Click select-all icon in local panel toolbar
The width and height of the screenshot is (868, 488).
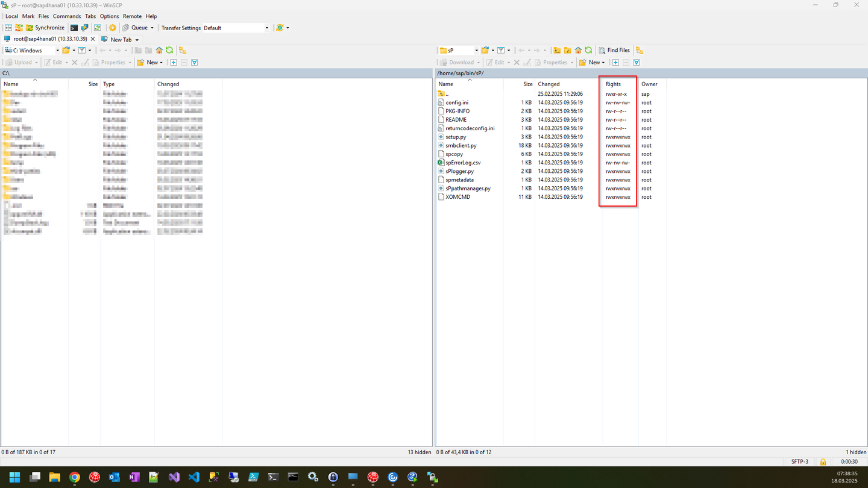[194, 63]
